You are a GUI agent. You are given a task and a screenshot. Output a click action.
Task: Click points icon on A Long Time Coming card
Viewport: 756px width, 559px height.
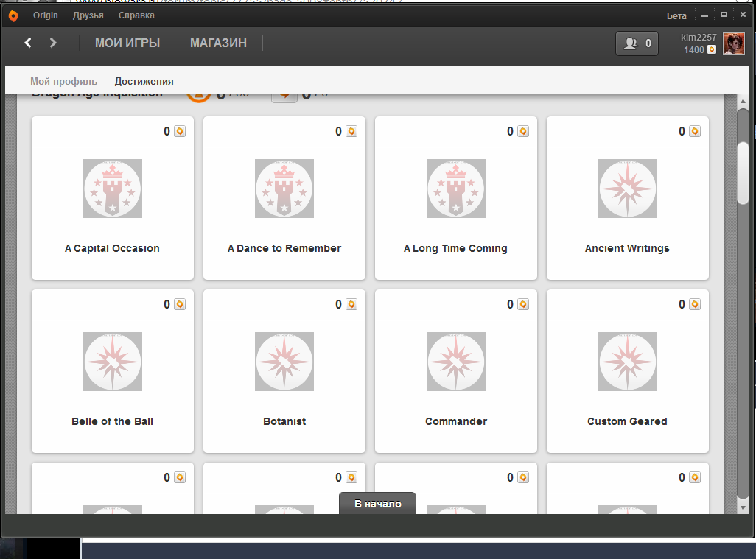point(523,131)
